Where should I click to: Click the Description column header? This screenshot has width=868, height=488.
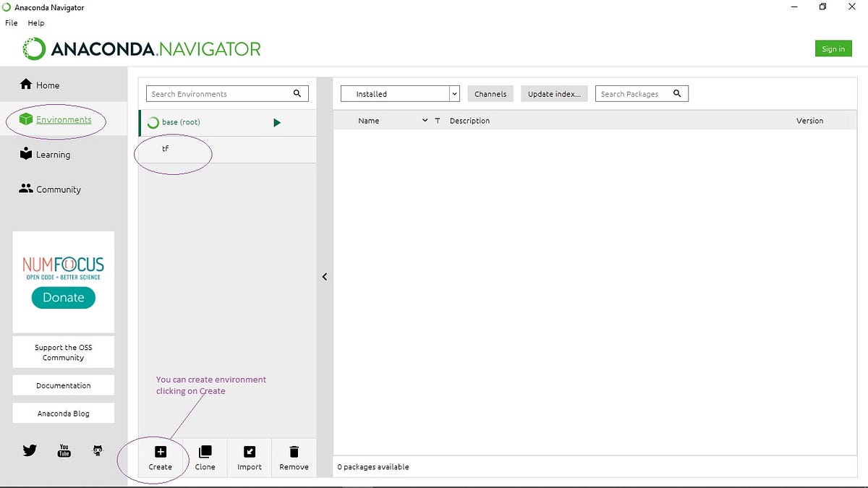click(x=469, y=121)
